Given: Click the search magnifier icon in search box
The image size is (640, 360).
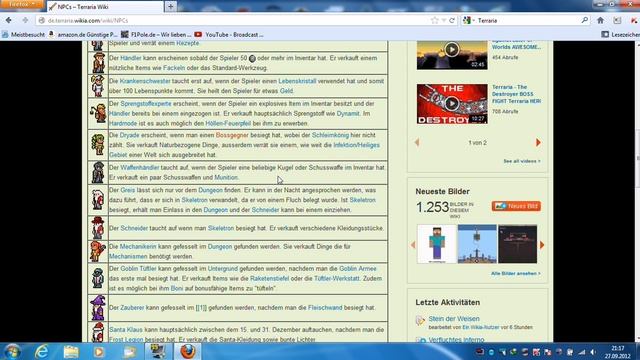Looking at the screenshot, I should click(584, 20).
